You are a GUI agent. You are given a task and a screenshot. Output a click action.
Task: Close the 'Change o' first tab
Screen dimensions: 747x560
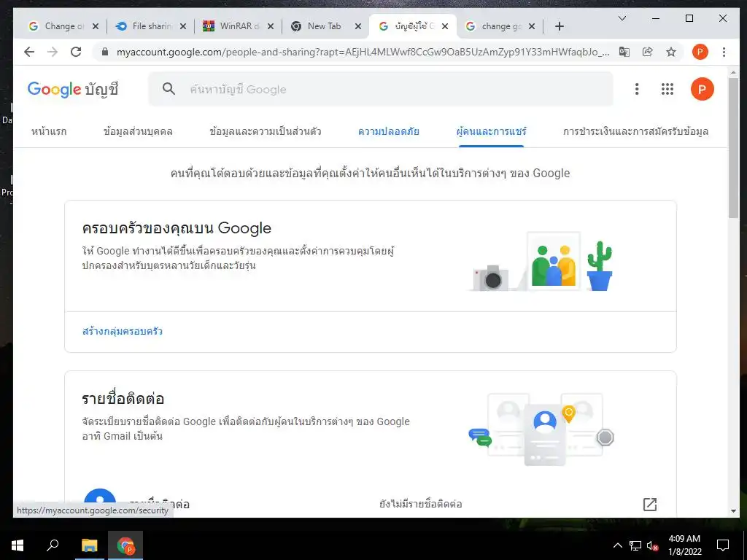[x=96, y=26]
